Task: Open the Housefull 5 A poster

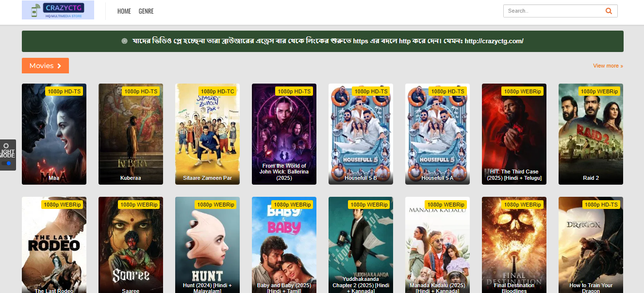Action: point(437,134)
